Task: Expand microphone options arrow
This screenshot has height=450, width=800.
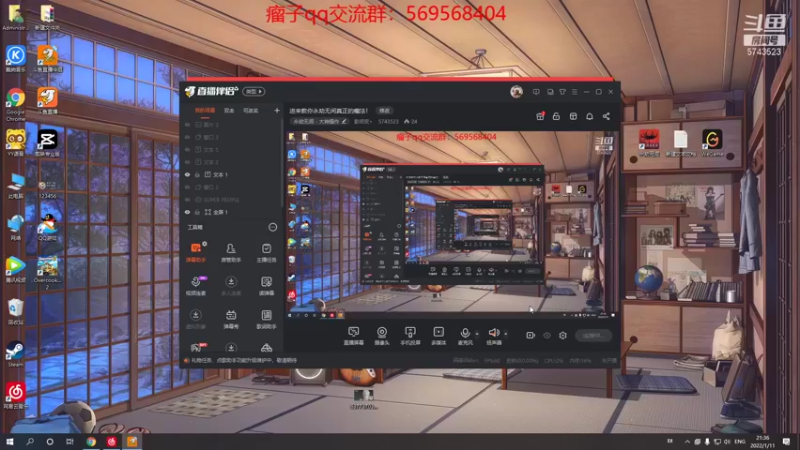Action: (x=477, y=334)
